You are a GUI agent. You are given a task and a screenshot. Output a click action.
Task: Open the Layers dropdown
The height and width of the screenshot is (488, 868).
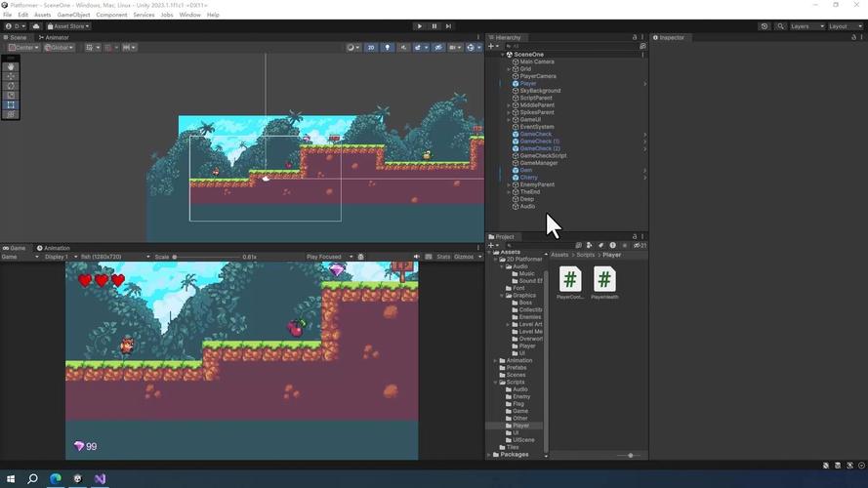click(x=807, y=26)
